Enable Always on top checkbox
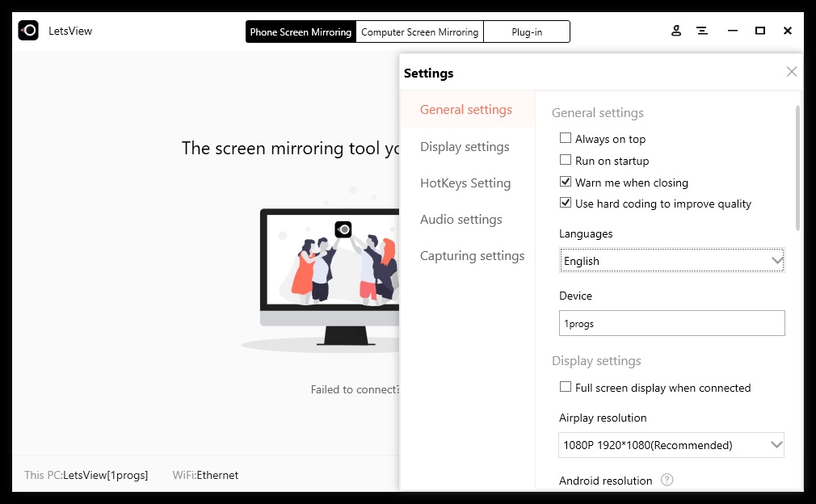Image resolution: width=816 pixels, height=504 pixels. click(x=566, y=138)
